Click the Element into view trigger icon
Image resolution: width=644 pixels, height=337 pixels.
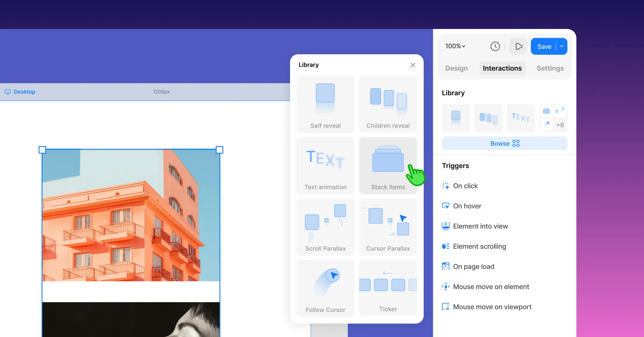point(446,226)
